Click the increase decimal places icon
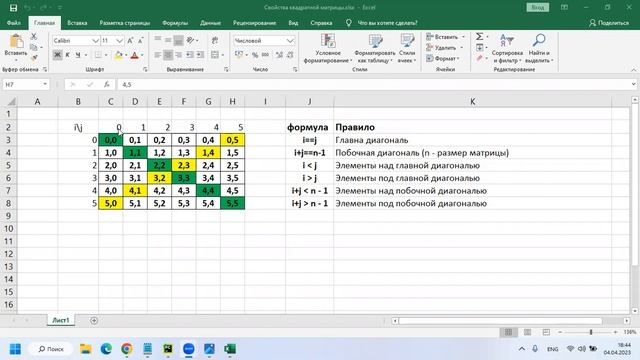Viewport: 640px width, 360px height. point(279,55)
